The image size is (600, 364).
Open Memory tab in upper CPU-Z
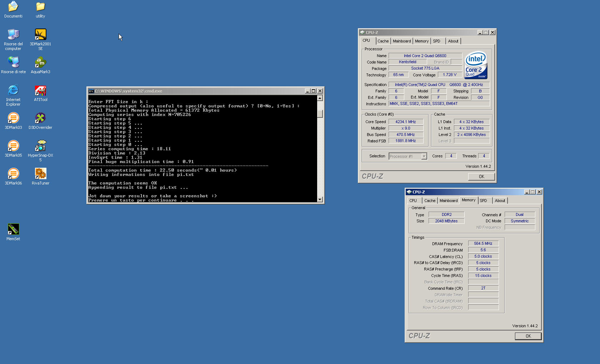point(422,41)
